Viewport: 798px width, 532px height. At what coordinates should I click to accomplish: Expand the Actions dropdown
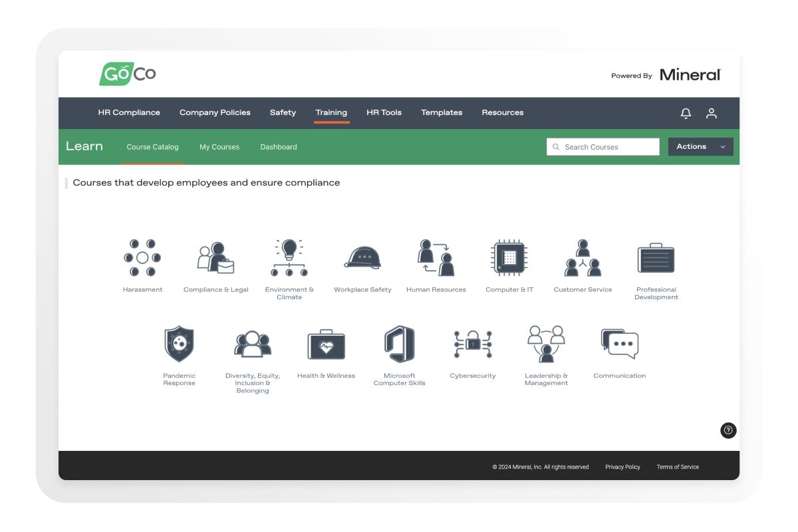click(x=700, y=146)
